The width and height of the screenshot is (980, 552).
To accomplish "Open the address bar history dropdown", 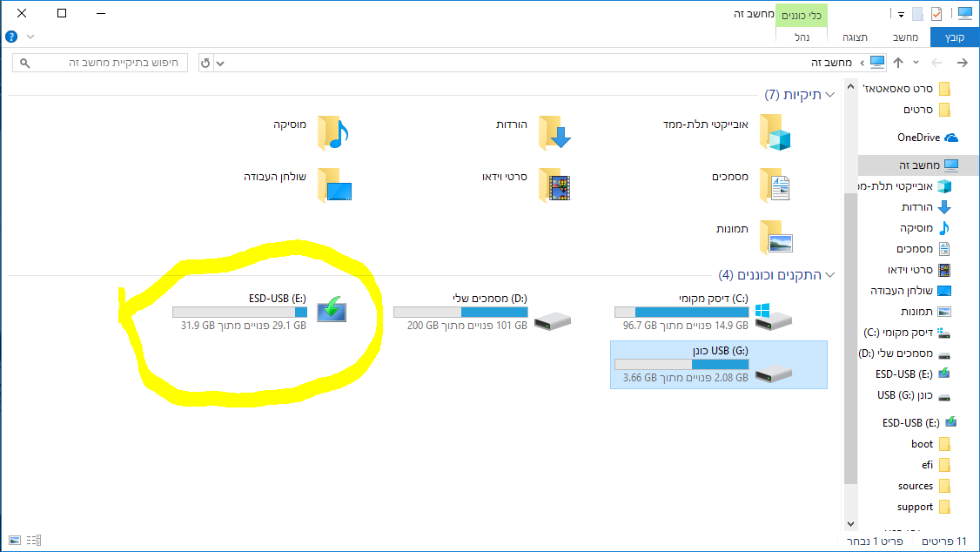I will click(x=220, y=64).
